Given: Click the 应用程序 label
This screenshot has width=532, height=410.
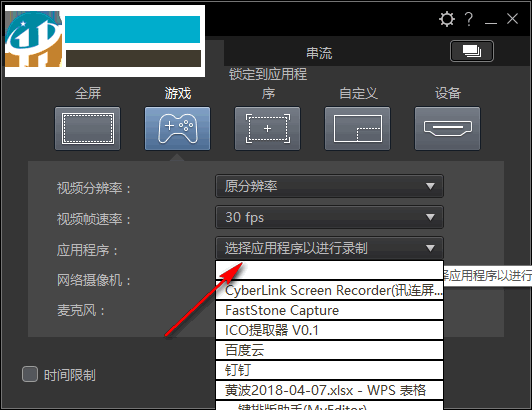Looking at the screenshot, I should click(87, 250).
